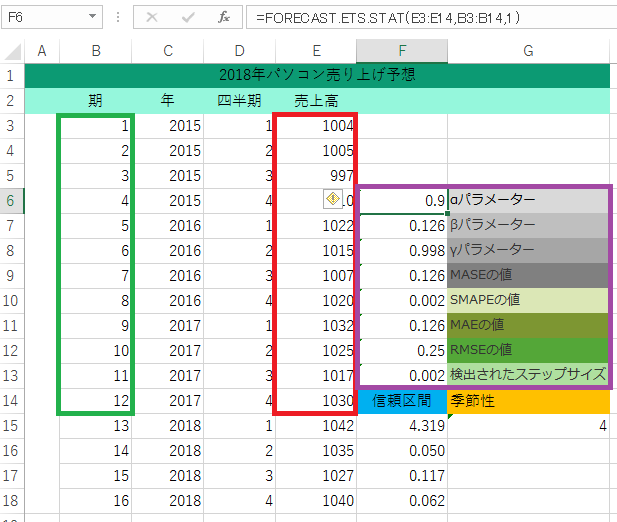Open the Name Box dropdown arrow
The width and height of the screenshot is (617, 522).
pyautogui.click(x=92, y=17)
